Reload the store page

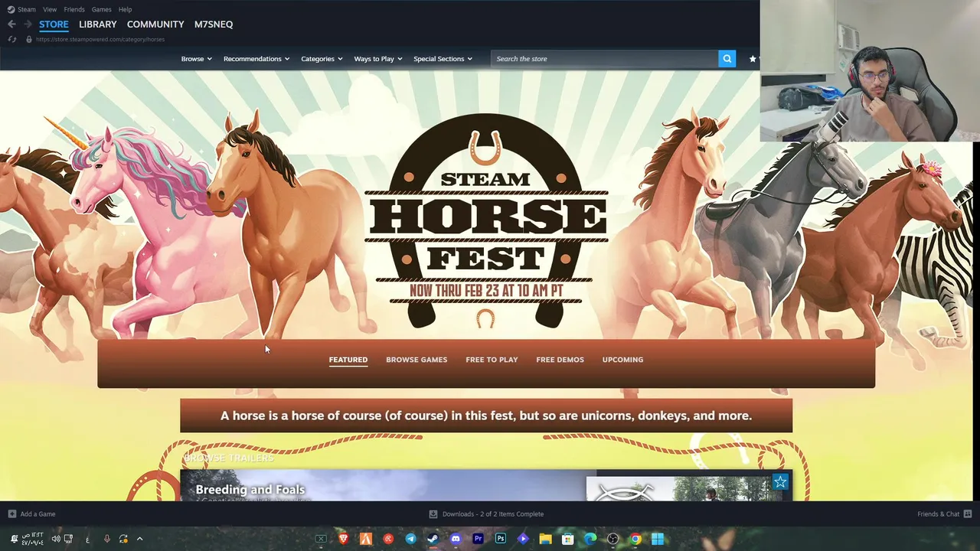pyautogui.click(x=11, y=39)
